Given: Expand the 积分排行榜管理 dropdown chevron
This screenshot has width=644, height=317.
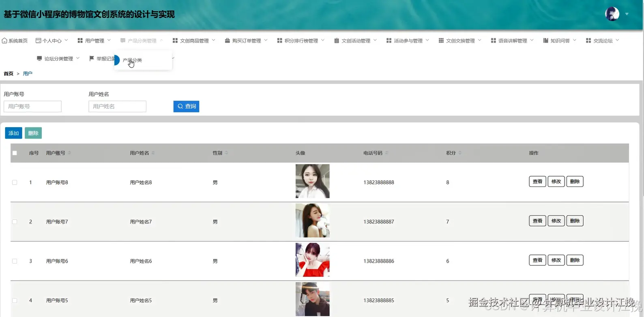Looking at the screenshot, I should [323, 40].
